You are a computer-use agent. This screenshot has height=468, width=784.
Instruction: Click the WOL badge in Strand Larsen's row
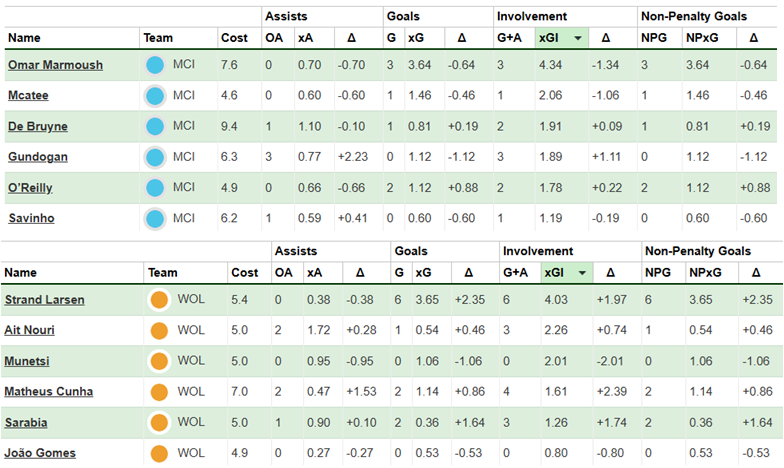[x=158, y=300]
